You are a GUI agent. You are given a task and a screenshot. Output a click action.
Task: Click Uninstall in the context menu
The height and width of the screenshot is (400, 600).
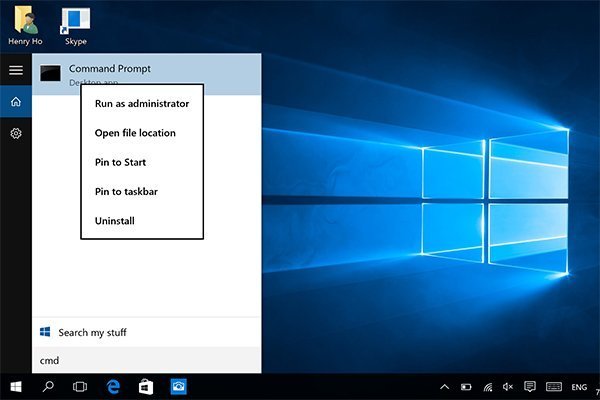[x=114, y=221]
